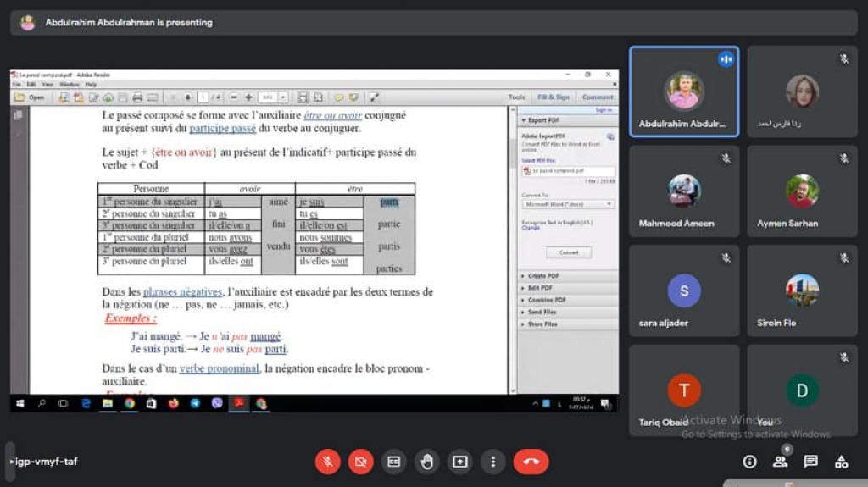Open the chat messages panel

(810, 462)
